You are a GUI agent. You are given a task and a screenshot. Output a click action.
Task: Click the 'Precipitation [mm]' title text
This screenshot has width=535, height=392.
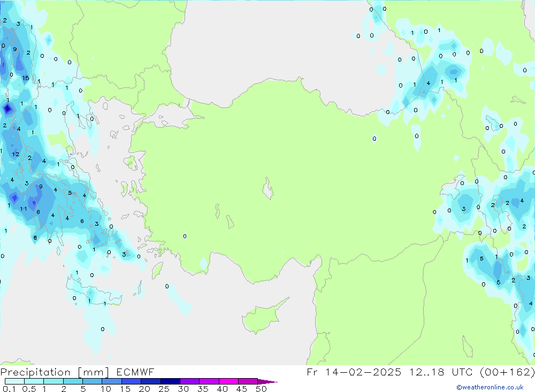[x=55, y=372]
